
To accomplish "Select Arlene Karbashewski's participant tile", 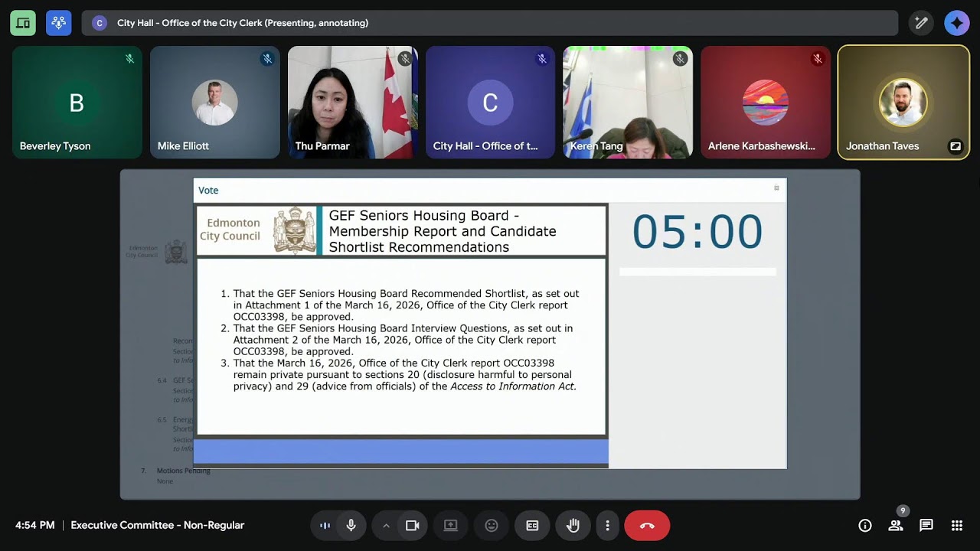I will click(766, 103).
